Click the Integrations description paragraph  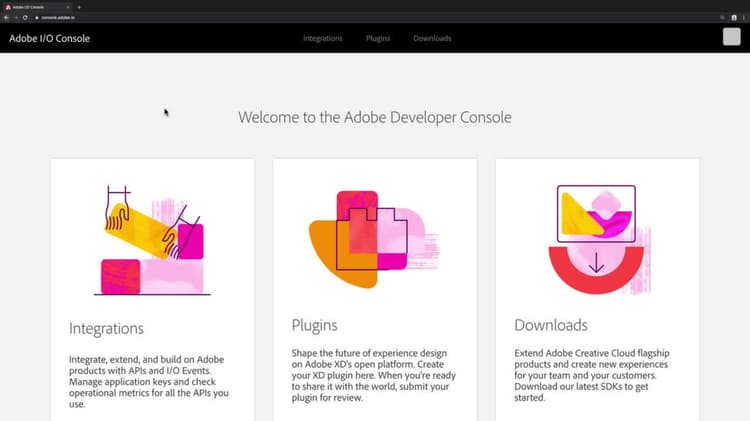(149, 381)
